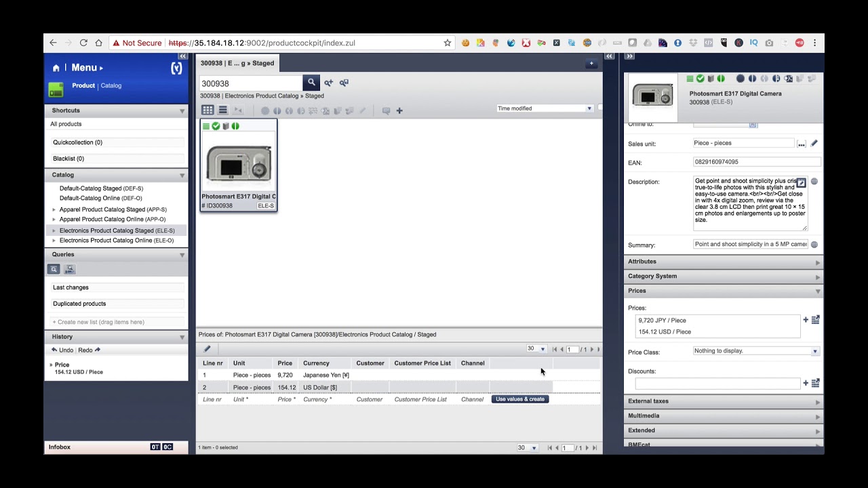Collapse the Catalog section
The width and height of the screenshot is (868, 488).
tap(182, 175)
